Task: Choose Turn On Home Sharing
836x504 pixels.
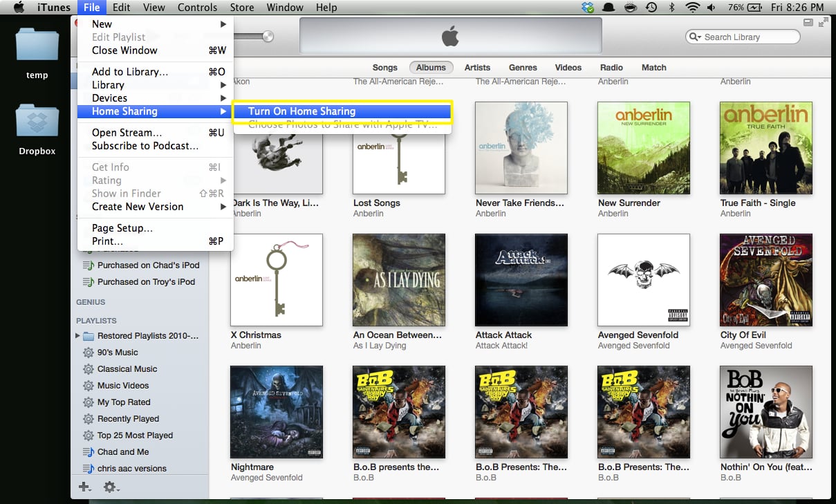Action: click(342, 111)
